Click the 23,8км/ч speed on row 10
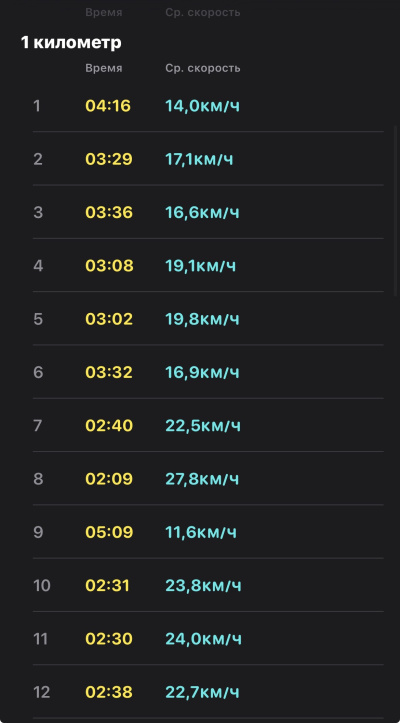The image size is (400, 723). 203,586
